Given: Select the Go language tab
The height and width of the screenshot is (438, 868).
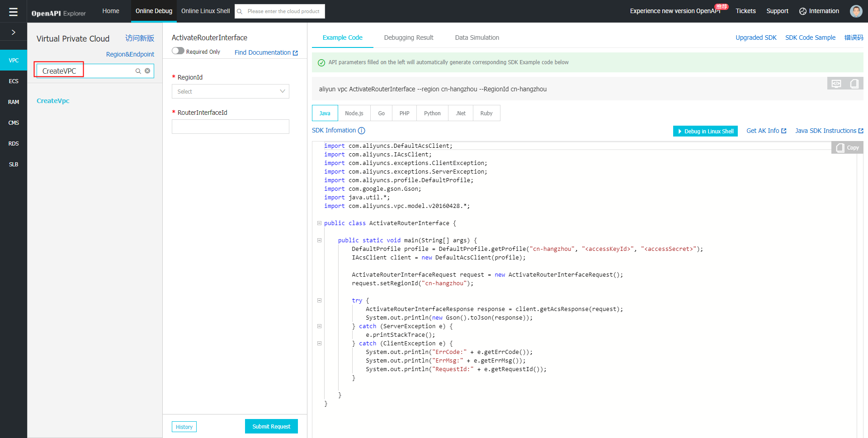Looking at the screenshot, I should (x=381, y=113).
